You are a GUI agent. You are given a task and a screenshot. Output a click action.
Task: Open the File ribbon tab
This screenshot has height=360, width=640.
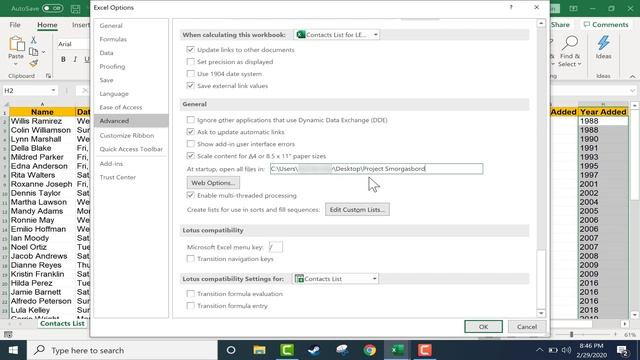point(15,25)
